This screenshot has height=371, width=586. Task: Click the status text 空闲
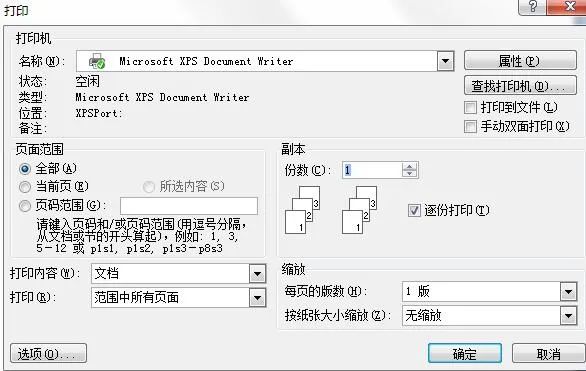(x=88, y=81)
